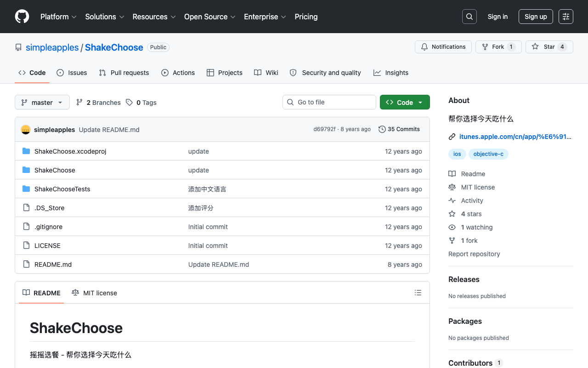Open the Security and quality tab

tap(325, 73)
